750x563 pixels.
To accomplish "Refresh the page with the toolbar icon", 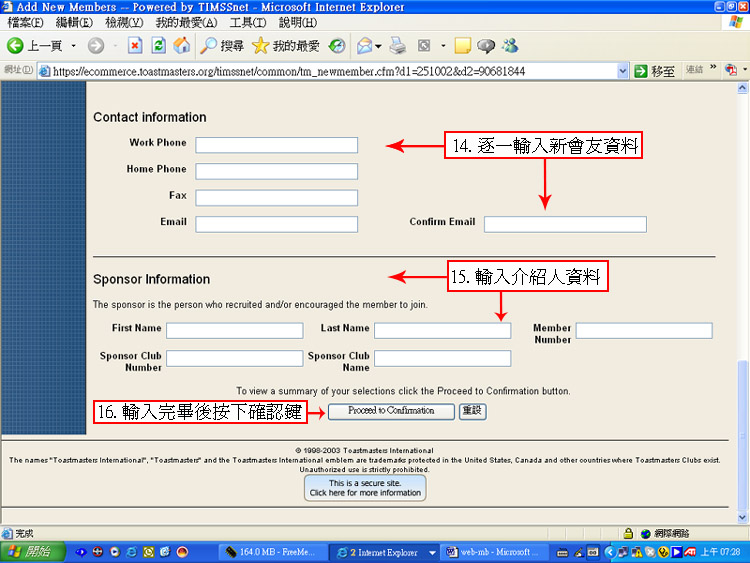I will coord(158,46).
